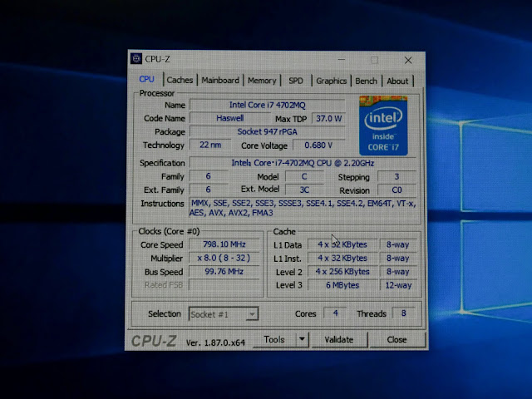Click the Intel Core i7 logo badge
This screenshot has width=532, height=399.
click(383, 126)
